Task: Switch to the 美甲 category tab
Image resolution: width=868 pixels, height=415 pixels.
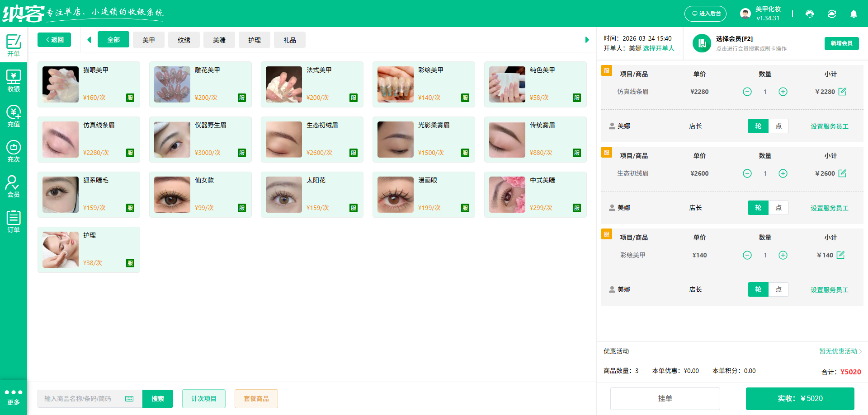Action: (x=149, y=40)
